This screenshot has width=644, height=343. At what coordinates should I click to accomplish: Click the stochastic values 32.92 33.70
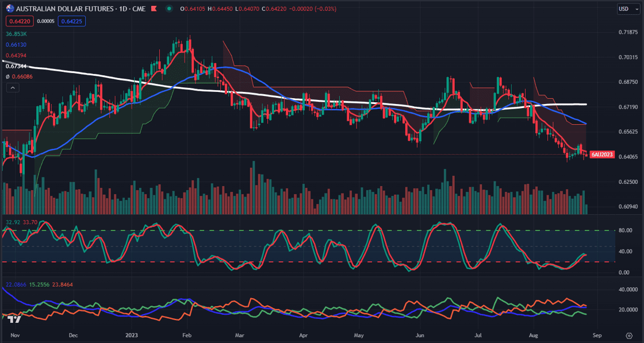[22, 222]
